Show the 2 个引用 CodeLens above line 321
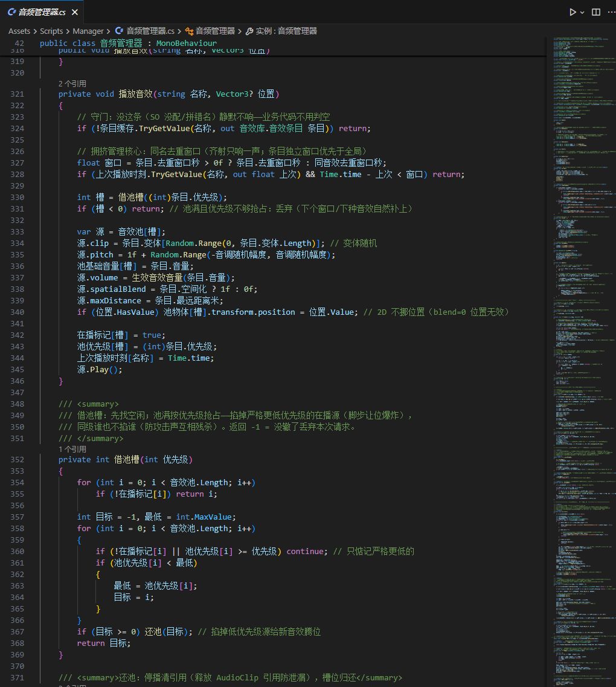 (72, 83)
